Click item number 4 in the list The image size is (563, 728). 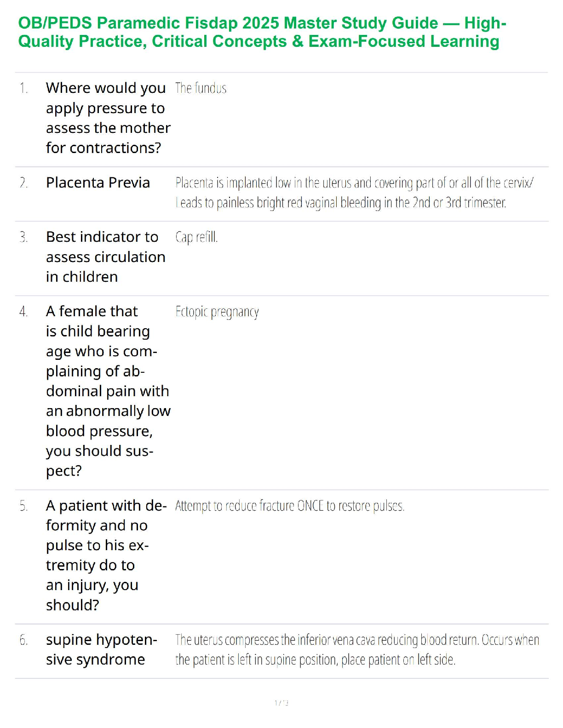coord(23,312)
